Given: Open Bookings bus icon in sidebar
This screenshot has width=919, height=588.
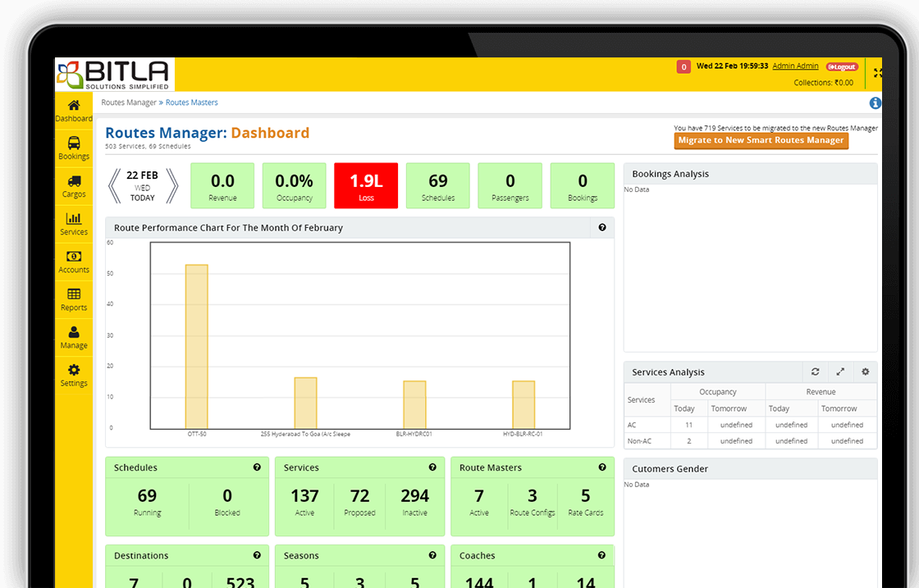Looking at the screenshot, I should (x=74, y=144).
